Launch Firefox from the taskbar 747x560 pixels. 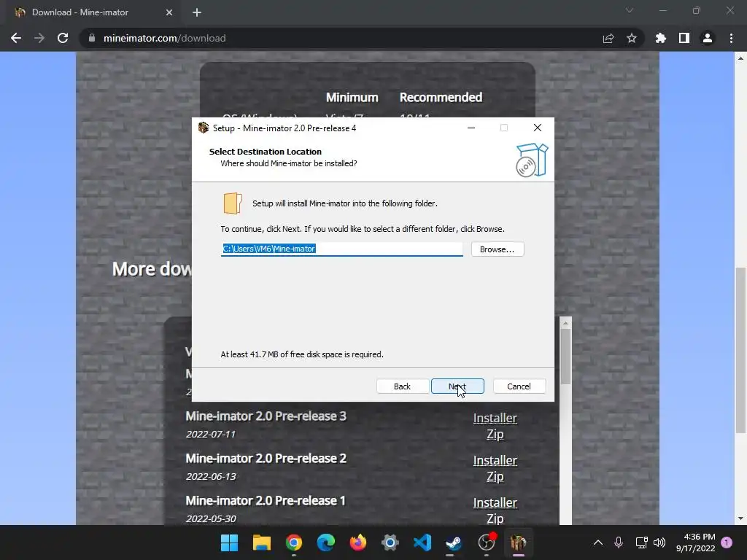[x=357, y=542]
